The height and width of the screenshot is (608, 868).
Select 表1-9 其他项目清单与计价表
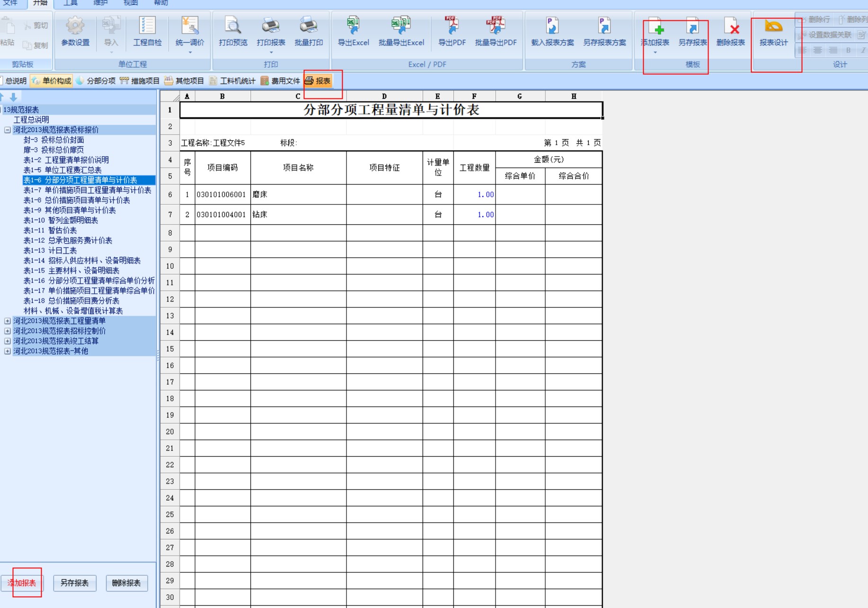point(70,210)
